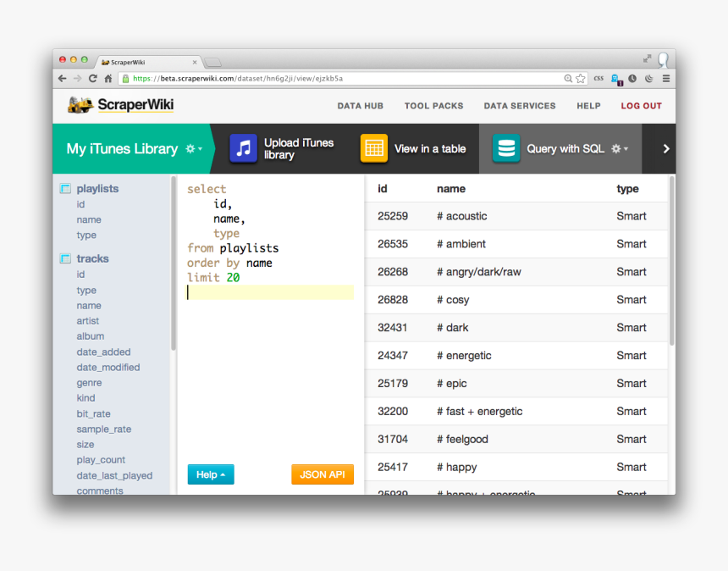Switch to Upload iTunes library tab

click(x=281, y=148)
